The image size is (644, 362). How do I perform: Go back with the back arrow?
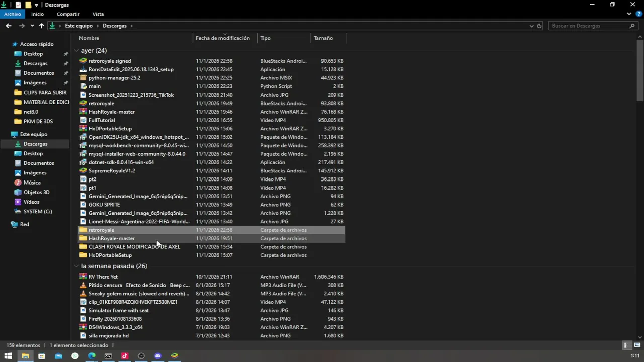coord(9,26)
